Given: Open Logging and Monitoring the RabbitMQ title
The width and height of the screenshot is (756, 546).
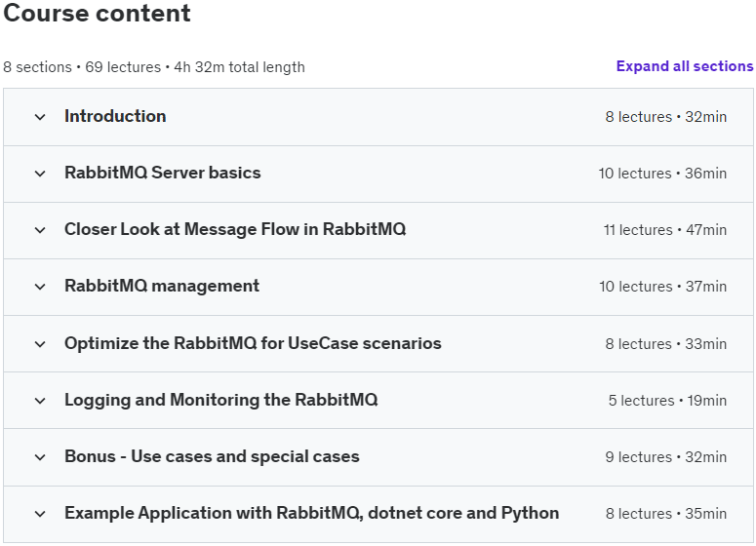Looking at the screenshot, I should (221, 400).
